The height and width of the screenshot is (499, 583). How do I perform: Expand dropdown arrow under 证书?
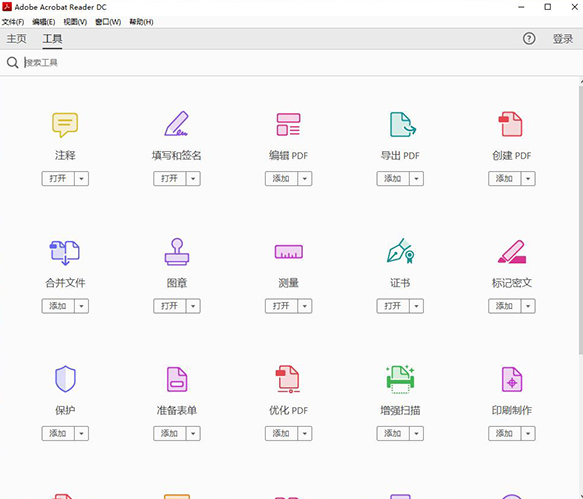[416, 306]
